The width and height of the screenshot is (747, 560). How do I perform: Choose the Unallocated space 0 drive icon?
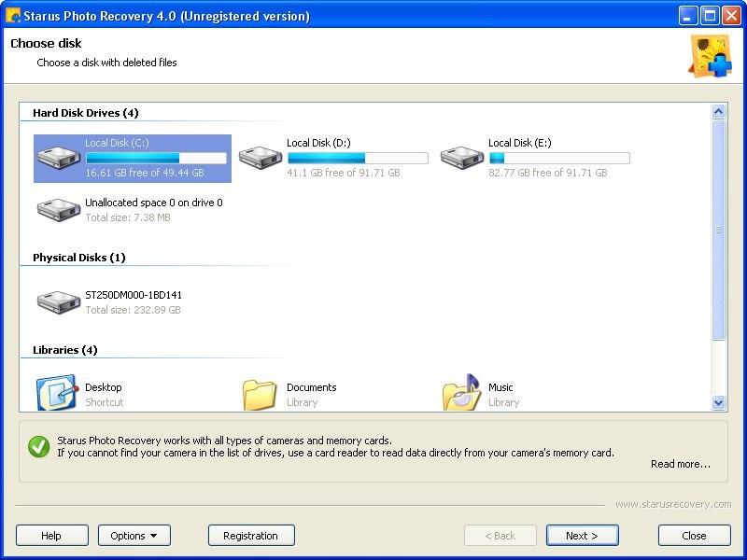click(x=59, y=209)
